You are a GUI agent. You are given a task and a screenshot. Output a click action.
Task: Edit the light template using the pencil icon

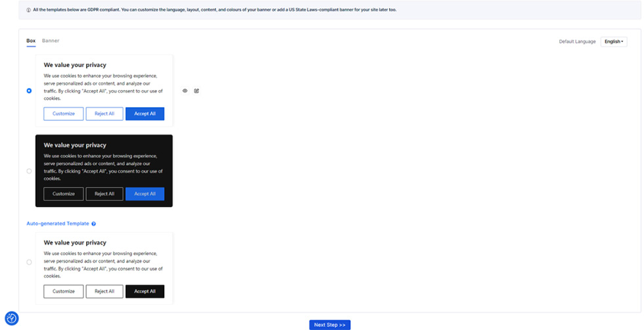pos(196,91)
